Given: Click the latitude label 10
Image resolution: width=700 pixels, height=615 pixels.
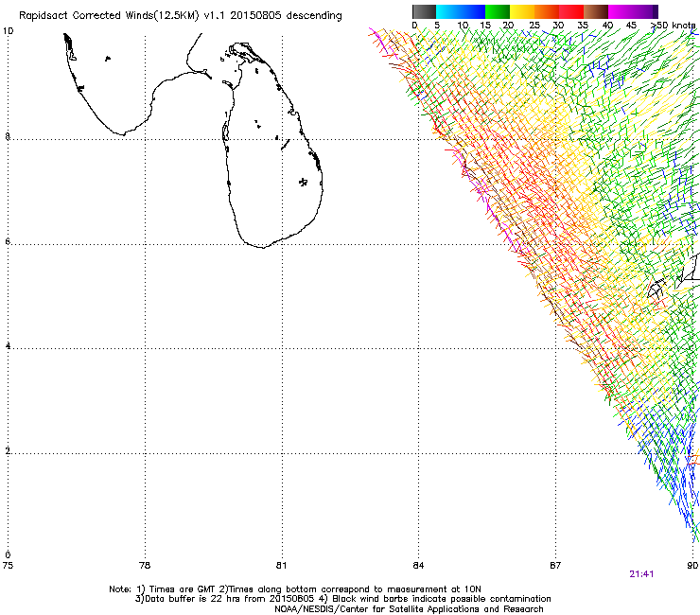Looking at the screenshot, I should click(x=9, y=31).
